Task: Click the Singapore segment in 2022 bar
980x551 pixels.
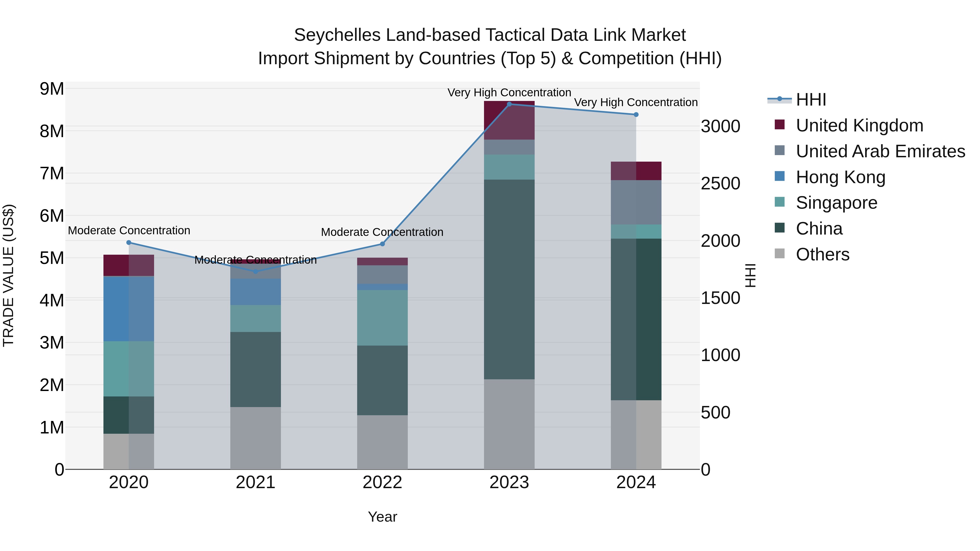Action: pyautogui.click(x=382, y=318)
